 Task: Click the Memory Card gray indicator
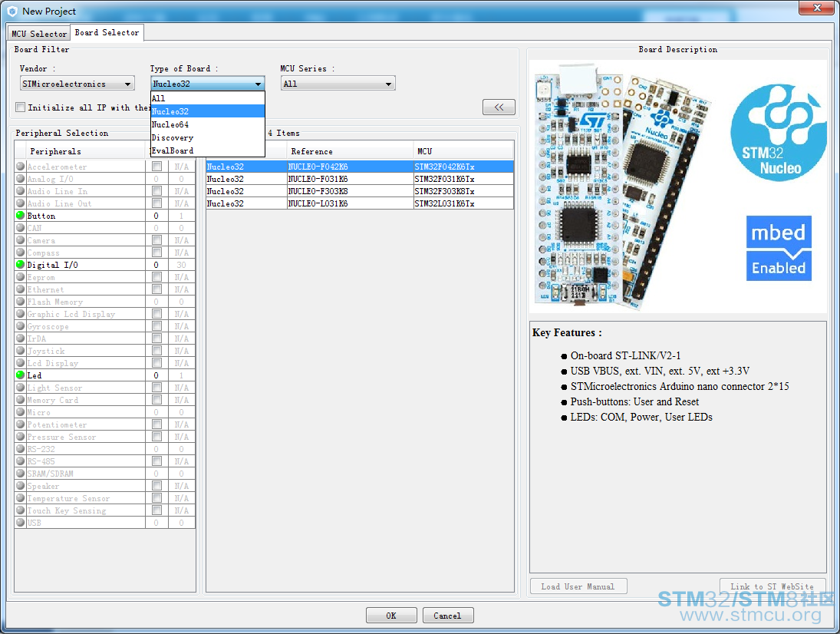pyautogui.click(x=21, y=400)
